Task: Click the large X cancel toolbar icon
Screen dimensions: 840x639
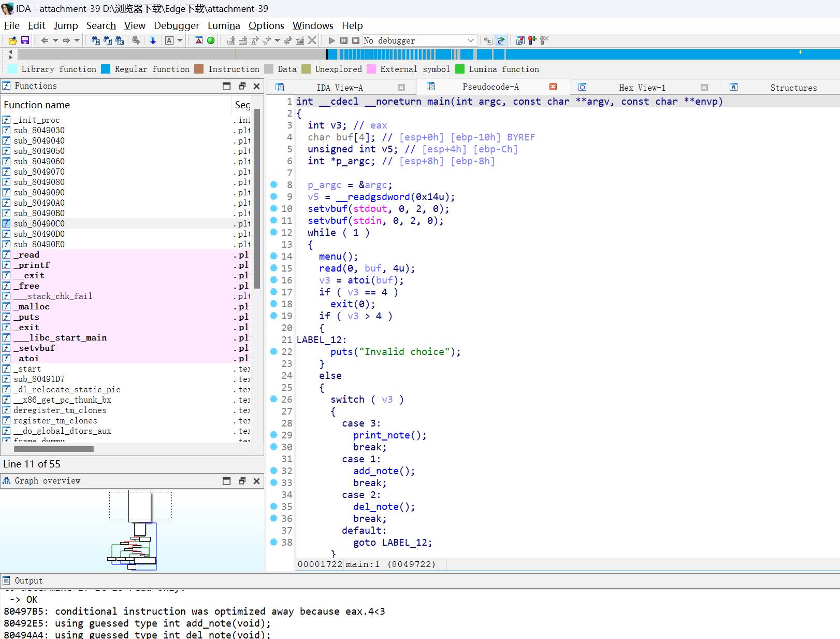Action: 312,40
